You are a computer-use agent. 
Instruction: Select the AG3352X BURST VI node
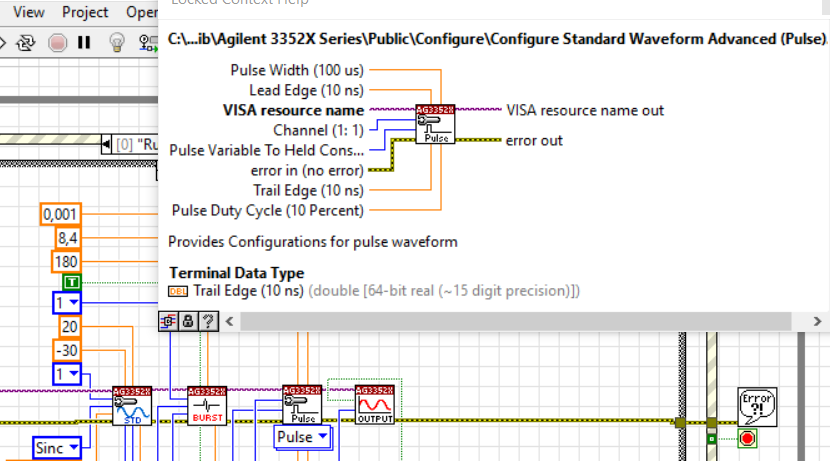pyautogui.click(x=208, y=405)
